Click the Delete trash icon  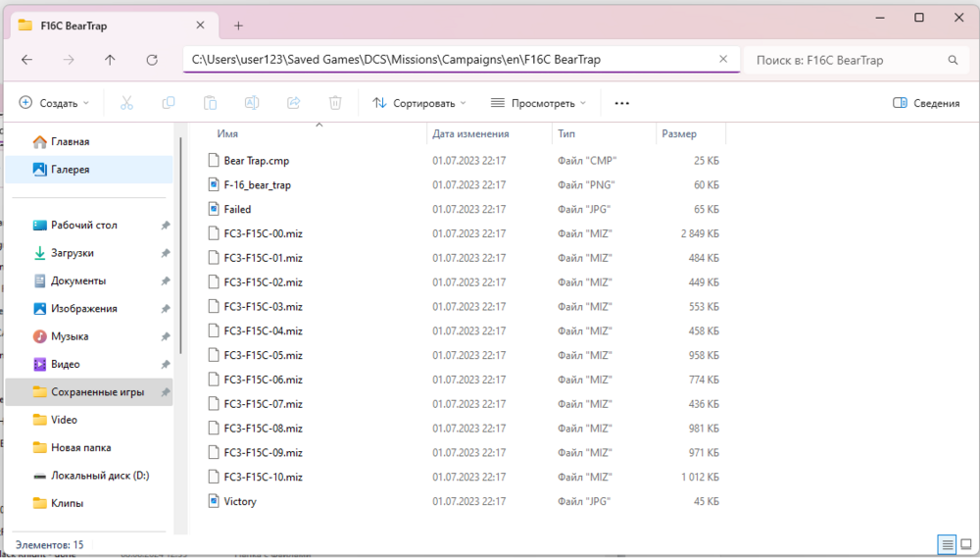(335, 103)
